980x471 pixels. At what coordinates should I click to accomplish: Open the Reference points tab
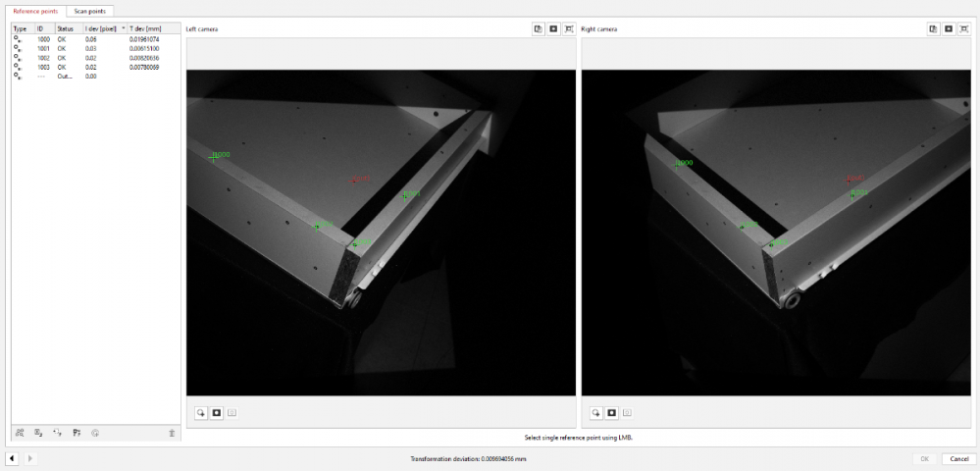(x=35, y=11)
